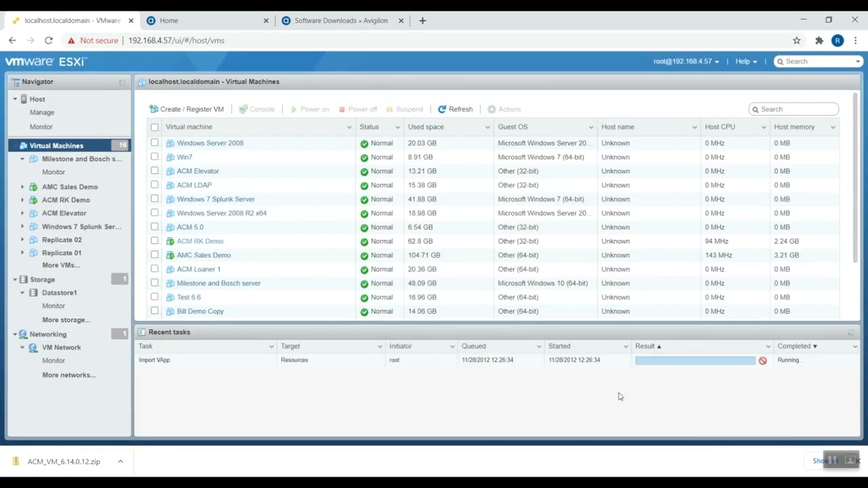The height and width of the screenshot is (488, 868).
Task: Check the AMC Sales Demo row checkbox
Action: [x=155, y=255]
